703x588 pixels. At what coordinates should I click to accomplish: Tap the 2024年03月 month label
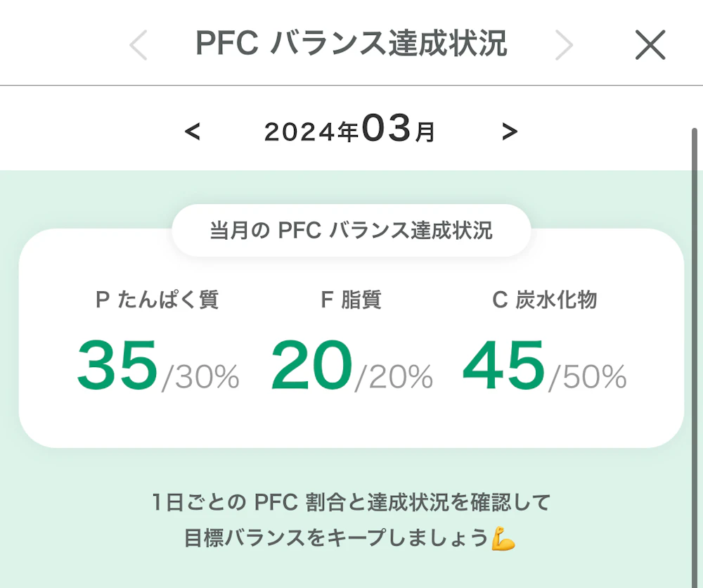349,131
